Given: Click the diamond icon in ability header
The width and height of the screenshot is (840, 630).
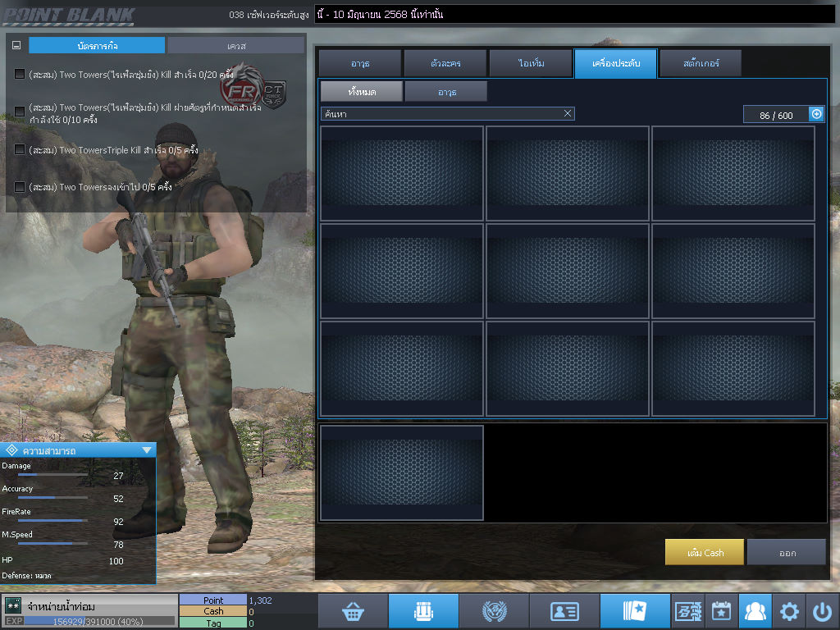Looking at the screenshot, I should tap(11, 450).
